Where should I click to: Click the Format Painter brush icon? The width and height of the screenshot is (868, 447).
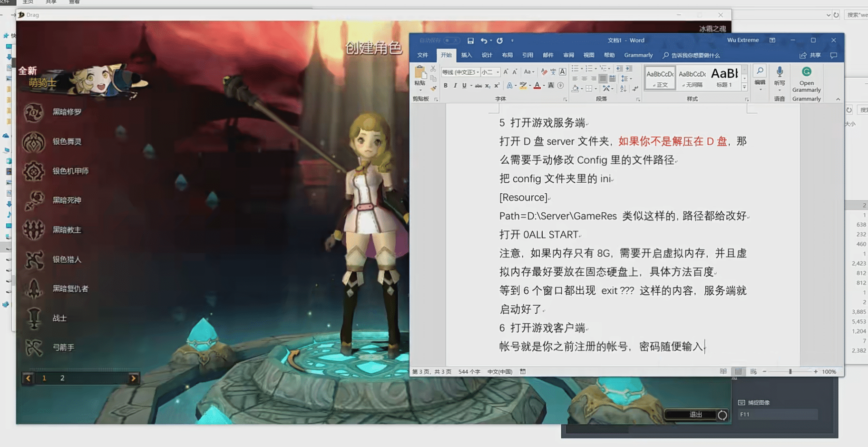433,88
